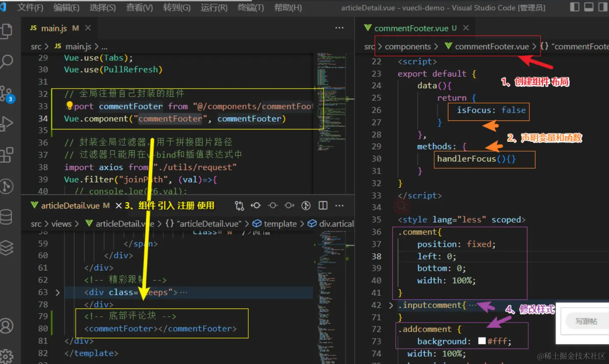Toggle primary sidebar layout icon in title bar
Image resolution: width=609 pixels, height=364 pixels.
(x=575, y=7)
